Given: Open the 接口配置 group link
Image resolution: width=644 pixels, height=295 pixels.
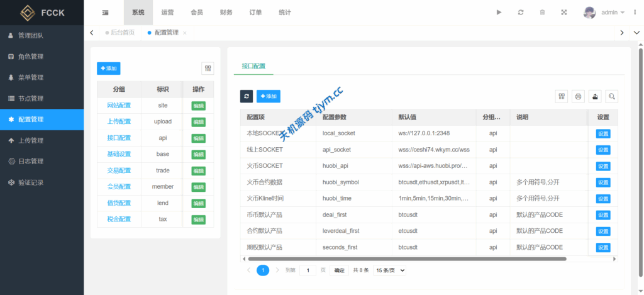Looking at the screenshot, I should point(119,138).
